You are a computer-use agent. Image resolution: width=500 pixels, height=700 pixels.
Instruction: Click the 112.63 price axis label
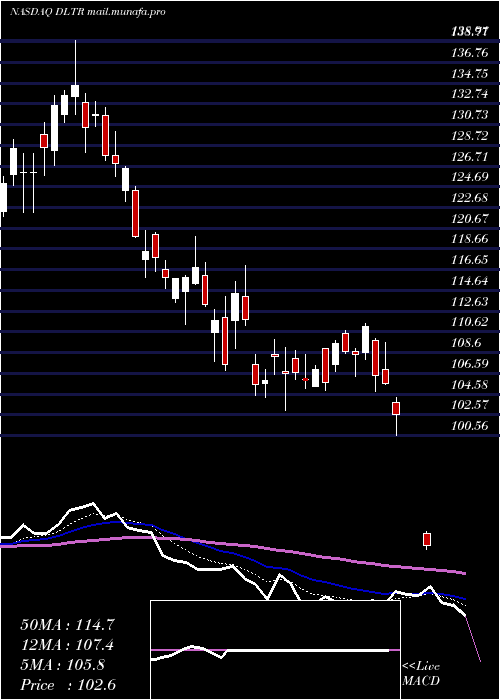[469, 301]
